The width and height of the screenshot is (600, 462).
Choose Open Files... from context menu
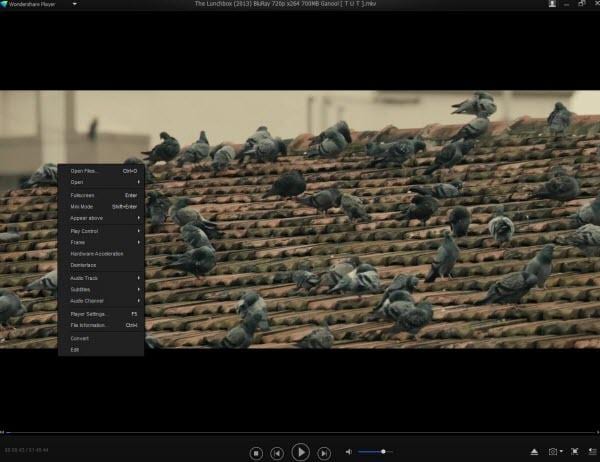(x=101, y=171)
